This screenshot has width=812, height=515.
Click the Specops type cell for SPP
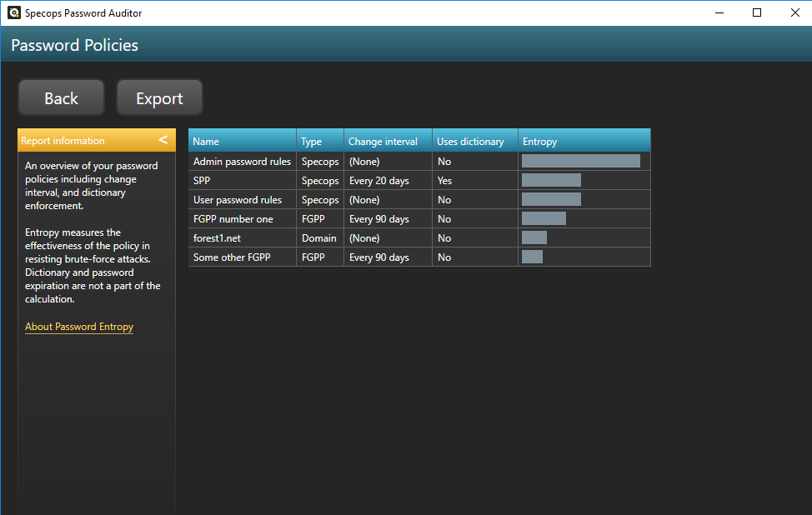[x=320, y=181]
